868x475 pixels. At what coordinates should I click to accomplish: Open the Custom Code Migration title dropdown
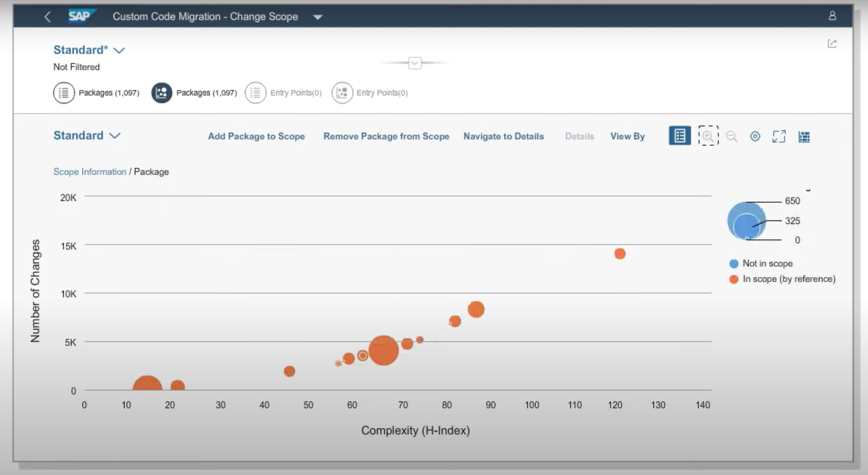(318, 16)
